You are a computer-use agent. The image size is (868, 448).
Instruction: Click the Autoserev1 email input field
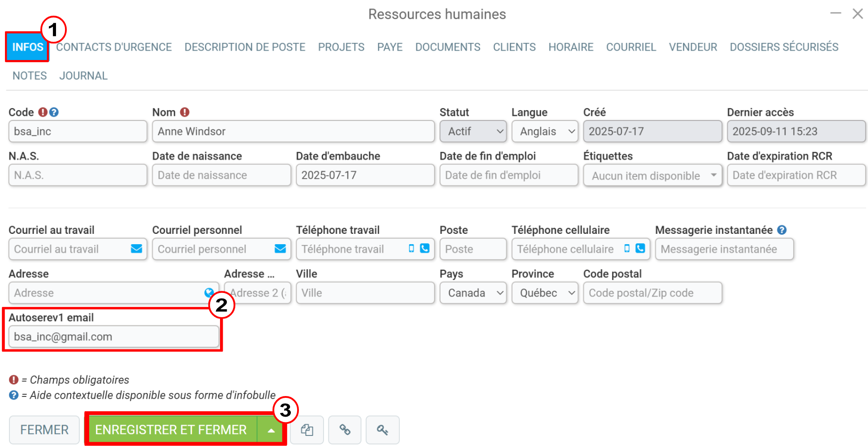114,336
